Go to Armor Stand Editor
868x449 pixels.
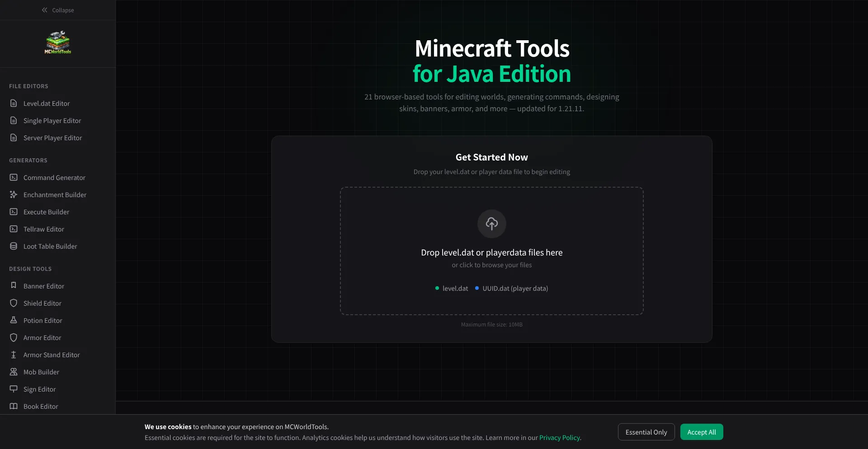point(58,355)
